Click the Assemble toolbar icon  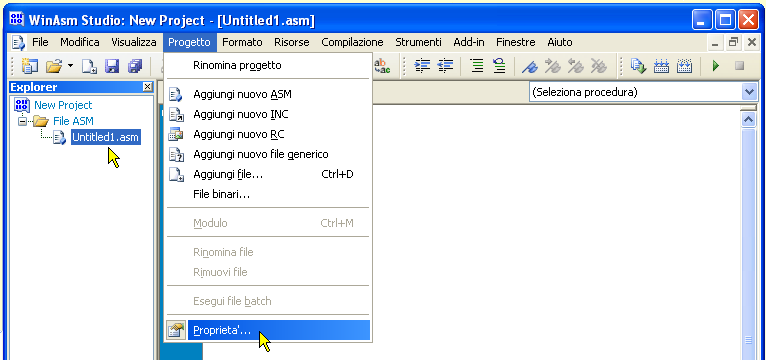638,65
